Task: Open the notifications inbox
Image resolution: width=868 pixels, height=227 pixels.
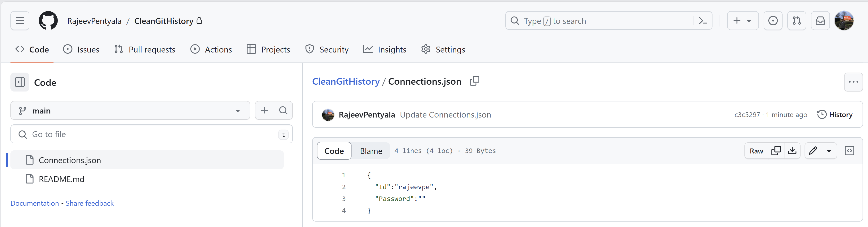Action: point(820,21)
